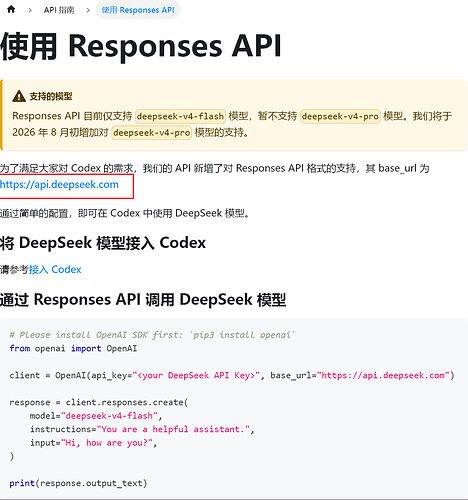Click the sentence 通过简单的配置 about Codex
The width and height of the screenshot is (468, 500).
pyautogui.click(x=125, y=213)
